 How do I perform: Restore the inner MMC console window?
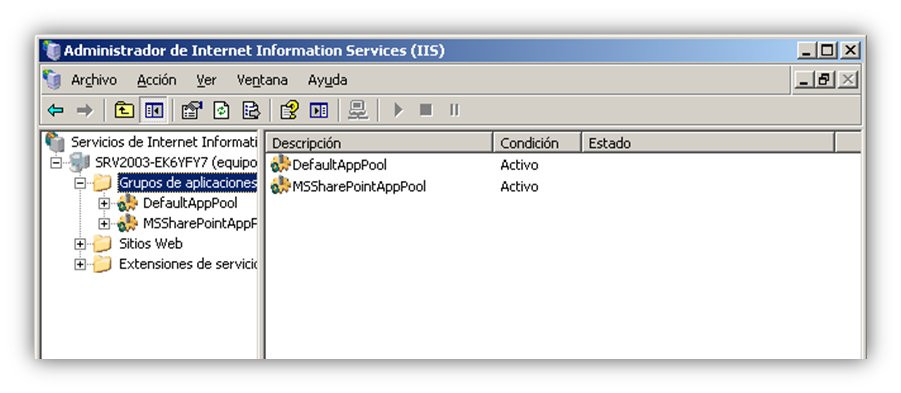coord(824,80)
